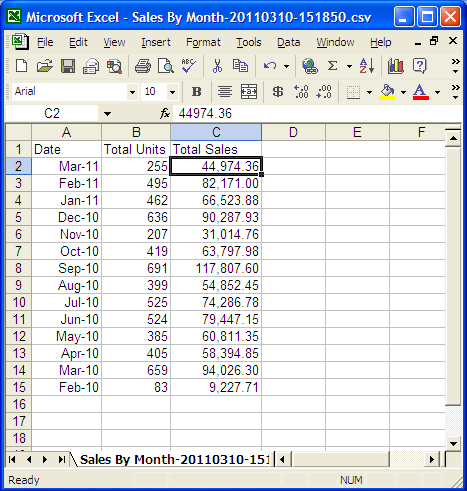Apply yellow fill color to the cell
467x491 pixels.
[387, 92]
